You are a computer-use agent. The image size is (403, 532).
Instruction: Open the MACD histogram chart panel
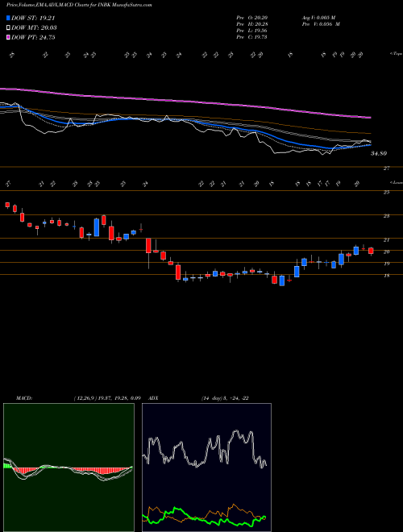pos(69,468)
